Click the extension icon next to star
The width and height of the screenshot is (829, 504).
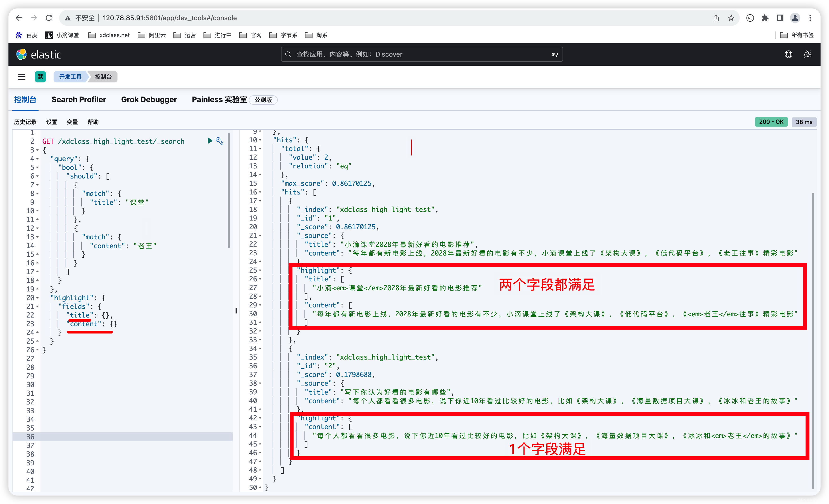tap(750, 18)
